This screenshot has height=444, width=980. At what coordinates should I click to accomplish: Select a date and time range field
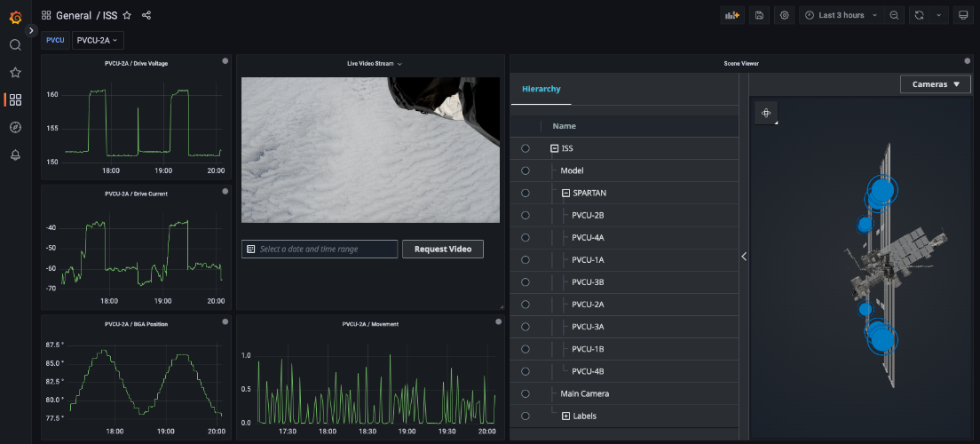click(320, 249)
